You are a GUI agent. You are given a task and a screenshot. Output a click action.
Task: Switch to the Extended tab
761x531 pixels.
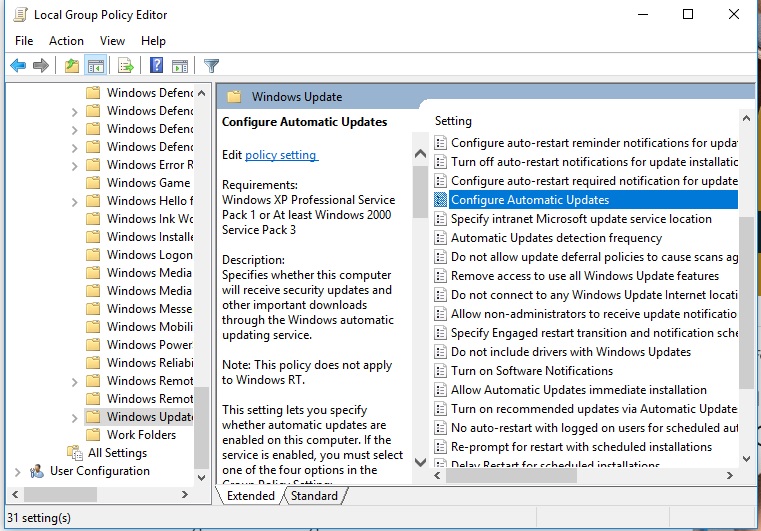(251, 496)
